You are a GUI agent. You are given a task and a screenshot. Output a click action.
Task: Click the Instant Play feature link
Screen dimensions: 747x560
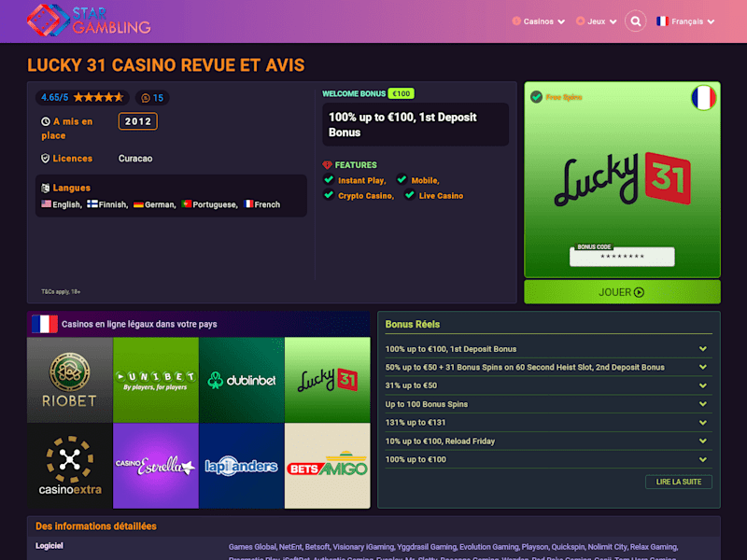point(361,180)
